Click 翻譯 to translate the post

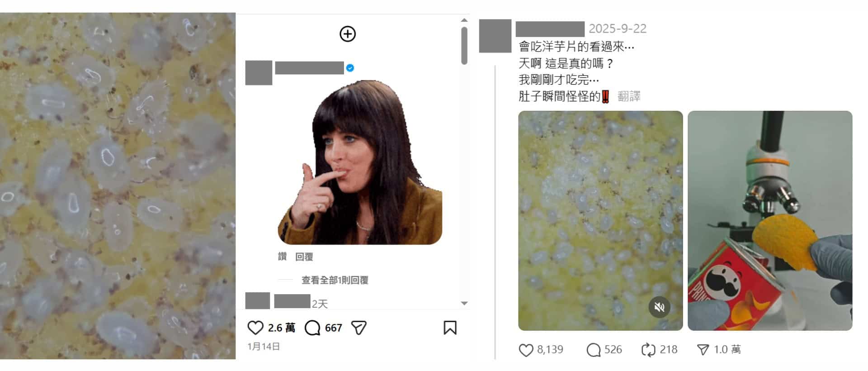pyautogui.click(x=629, y=96)
